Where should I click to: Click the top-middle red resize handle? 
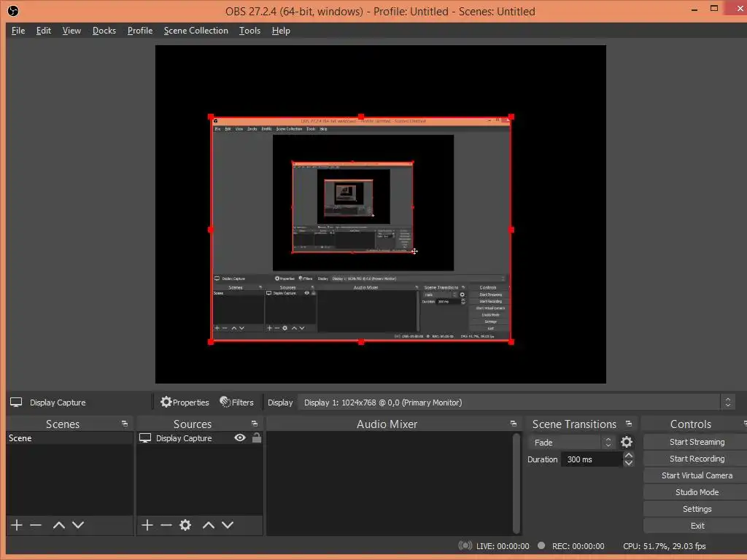click(361, 117)
